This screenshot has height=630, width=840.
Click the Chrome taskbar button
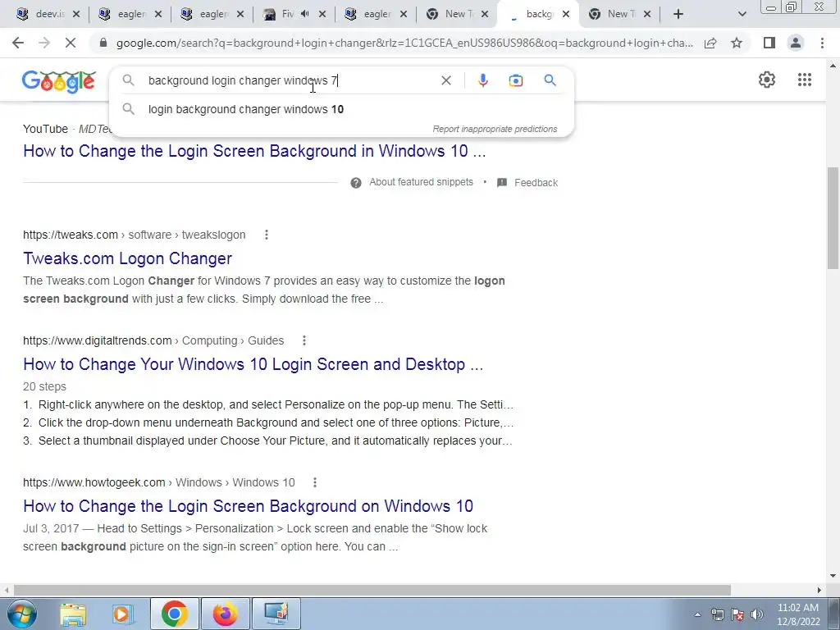click(174, 614)
